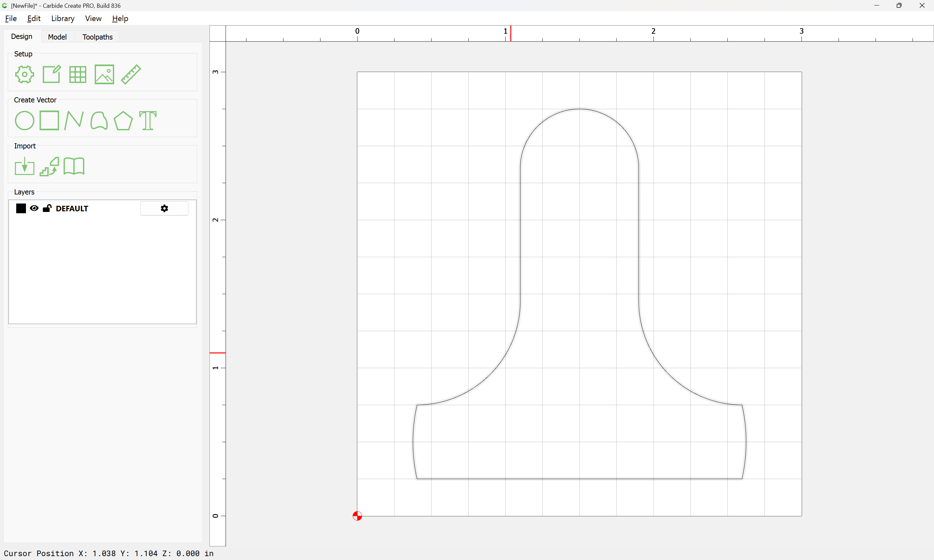The image size is (934, 560).
Task: Open DEFAULT layer settings gear button
Action: point(164,208)
